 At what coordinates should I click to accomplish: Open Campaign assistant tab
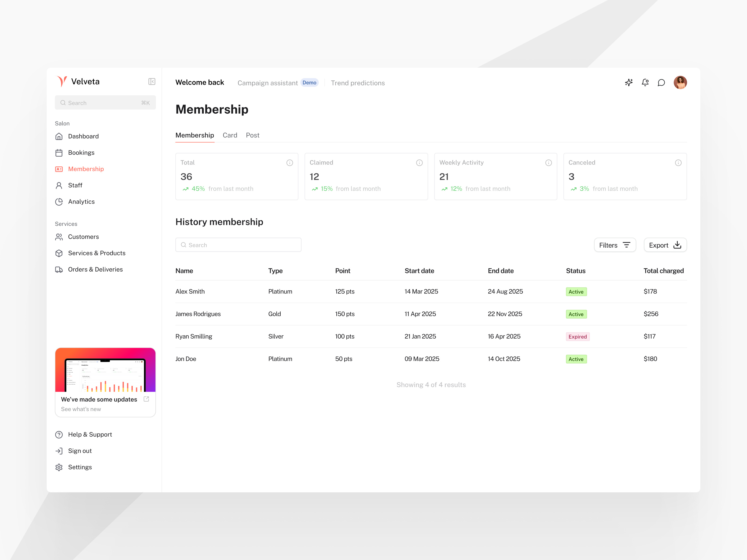268,83
